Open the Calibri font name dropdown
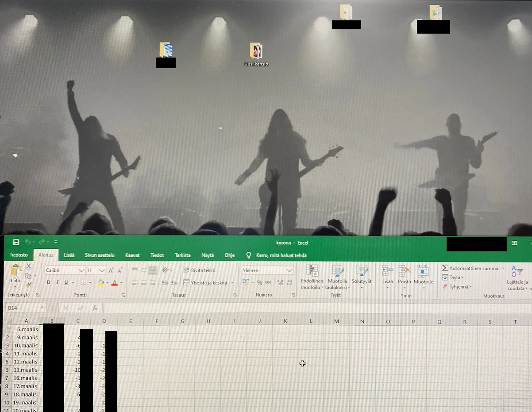532x412 pixels. click(81, 270)
